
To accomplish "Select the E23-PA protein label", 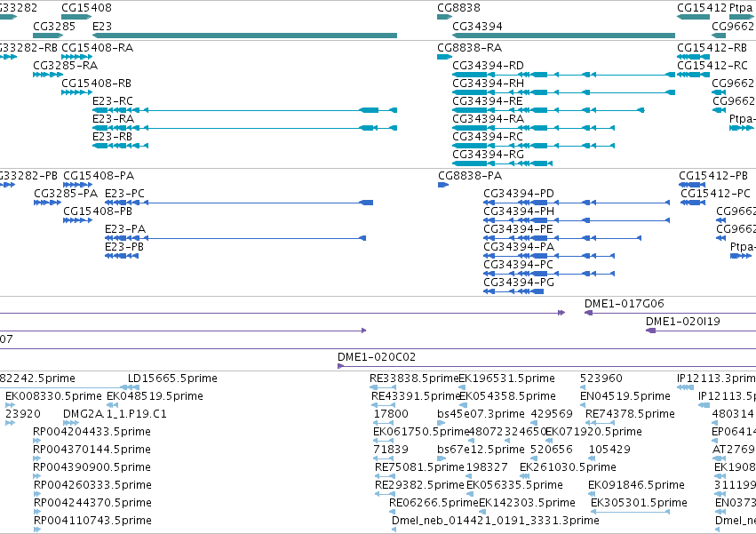I will pyautogui.click(x=125, y=229).
